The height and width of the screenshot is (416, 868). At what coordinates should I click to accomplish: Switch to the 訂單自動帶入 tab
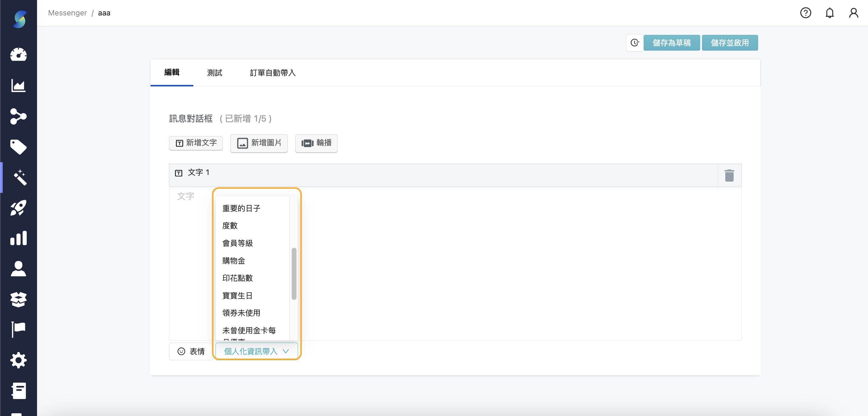point(273,73)
